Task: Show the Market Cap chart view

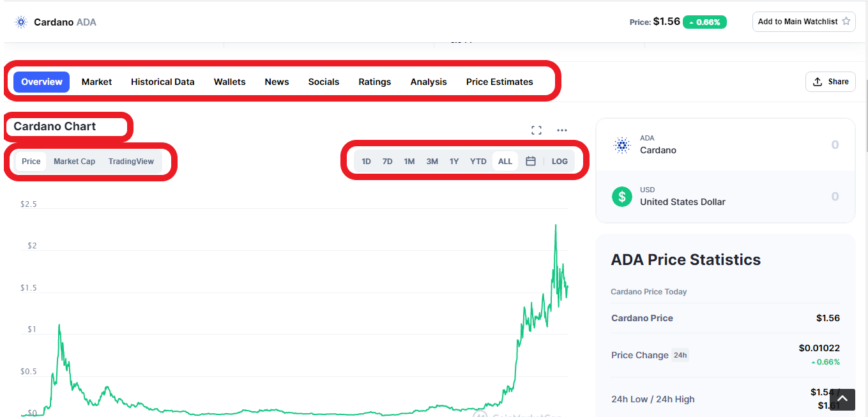Action: point(74,162)
